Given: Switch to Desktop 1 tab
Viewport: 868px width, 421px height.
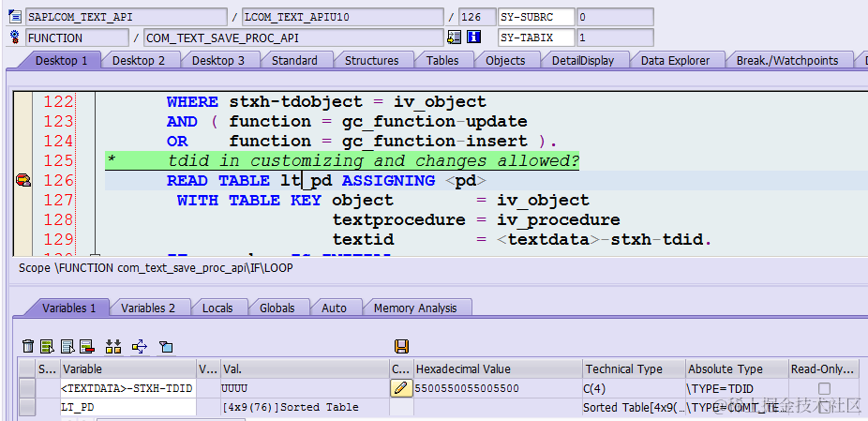Looking at the screenshot, I should click(61, 60).
